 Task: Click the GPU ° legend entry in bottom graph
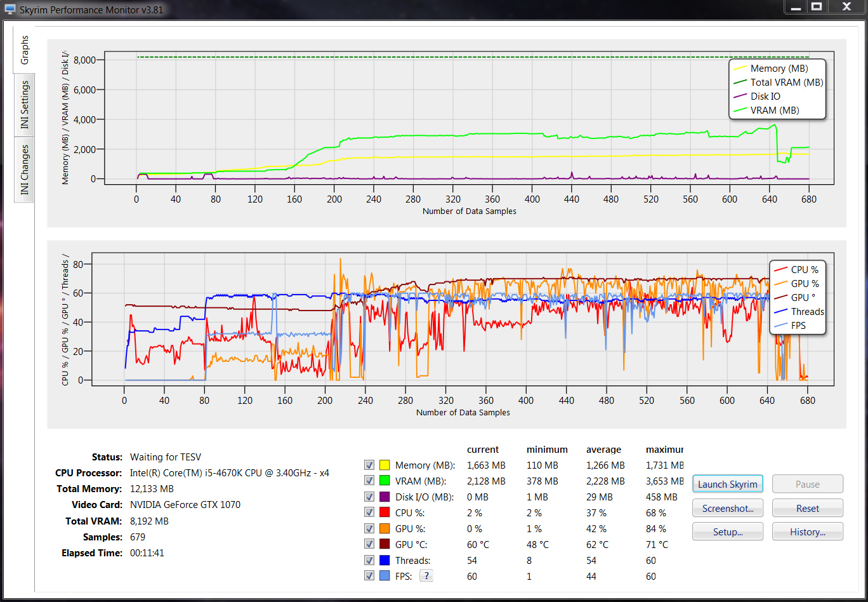coord(795,298)
